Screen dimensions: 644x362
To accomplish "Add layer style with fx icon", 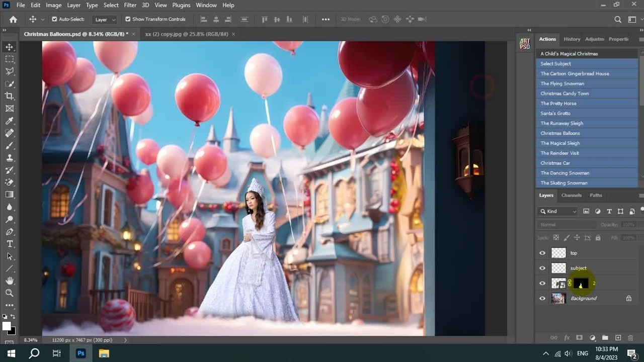I will (x=567, y=338).
